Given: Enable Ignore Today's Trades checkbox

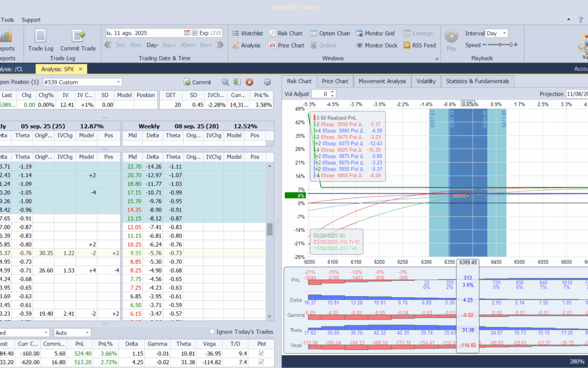Looking at the screenshot, I should tap(212, 331).
